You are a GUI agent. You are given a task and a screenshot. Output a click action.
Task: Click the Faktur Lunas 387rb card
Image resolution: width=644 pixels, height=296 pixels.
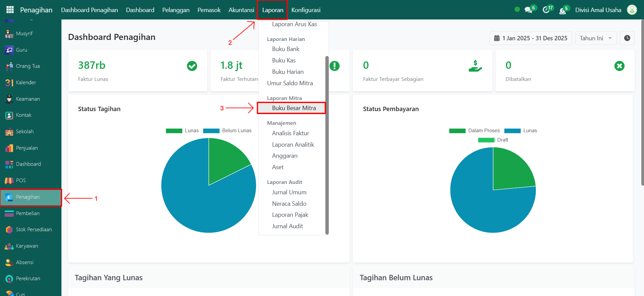(137, 71)
